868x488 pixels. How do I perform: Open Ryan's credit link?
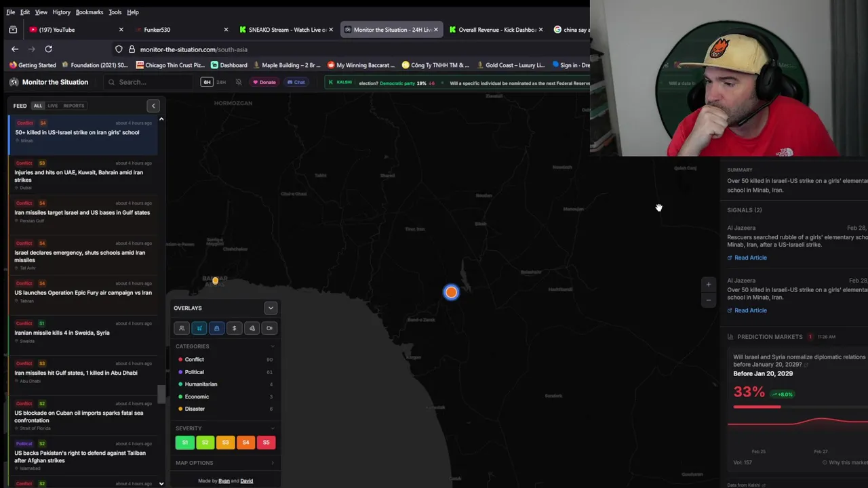pos(224,481)
